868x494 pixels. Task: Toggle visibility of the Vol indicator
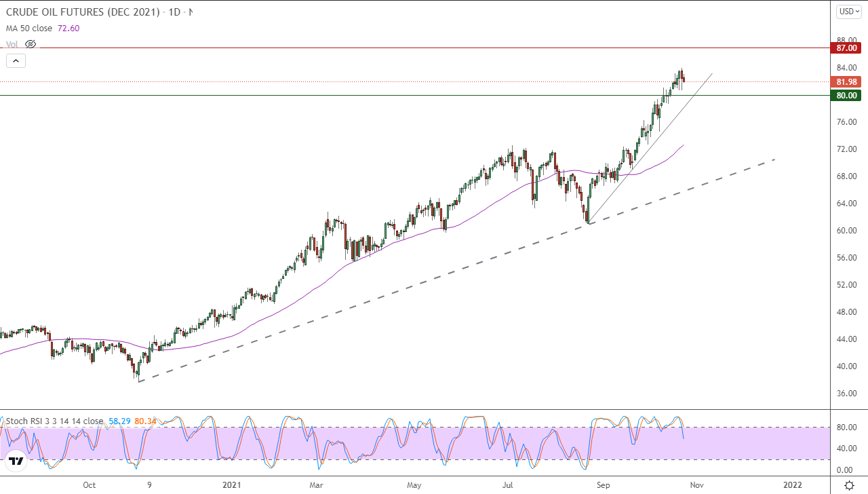tap(31, 44)
